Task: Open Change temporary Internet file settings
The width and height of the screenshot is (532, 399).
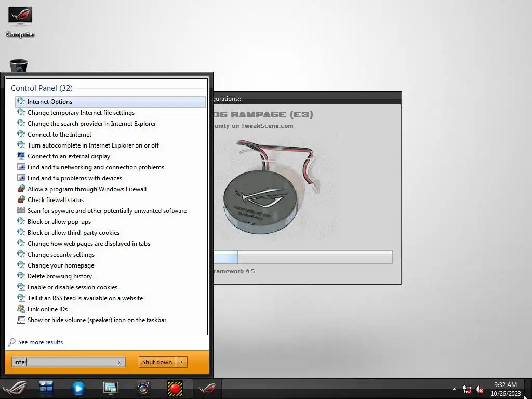Action: point(110,113)
